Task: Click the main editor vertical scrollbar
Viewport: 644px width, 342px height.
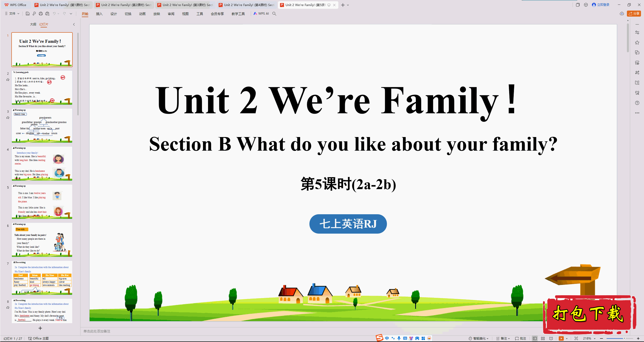Action: (x=628, y=38)
